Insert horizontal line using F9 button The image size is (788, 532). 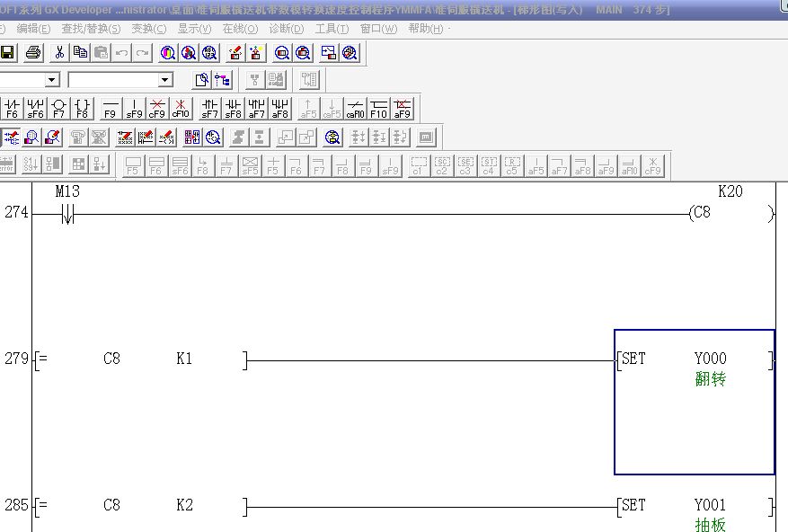tap(110, 109)
